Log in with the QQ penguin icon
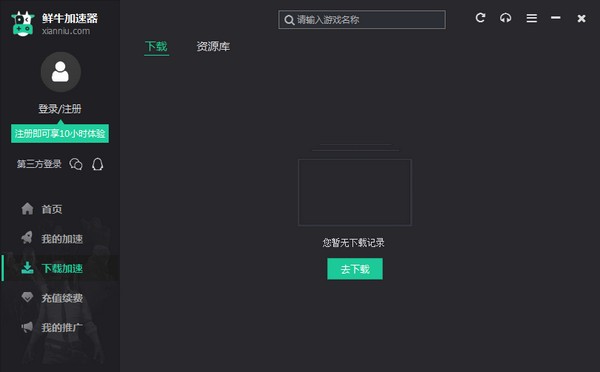This screenshot has width=600, height=372. tap(98, 164)
